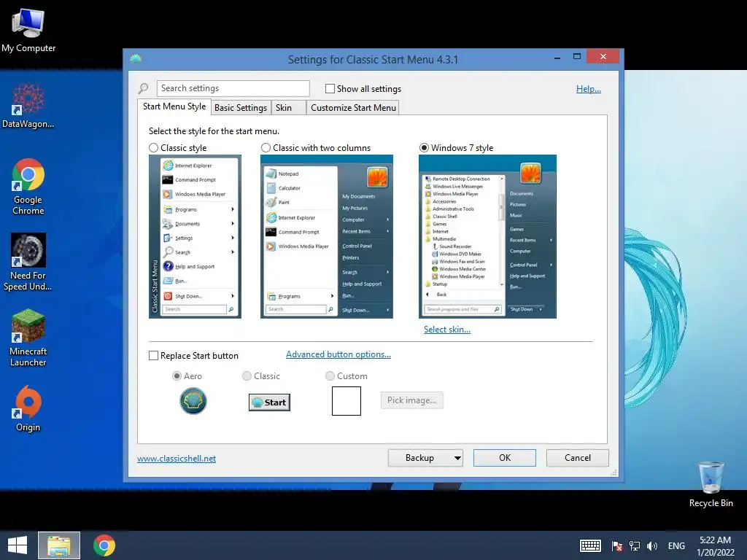Switch to Basic Settings tab

(241, 108)
